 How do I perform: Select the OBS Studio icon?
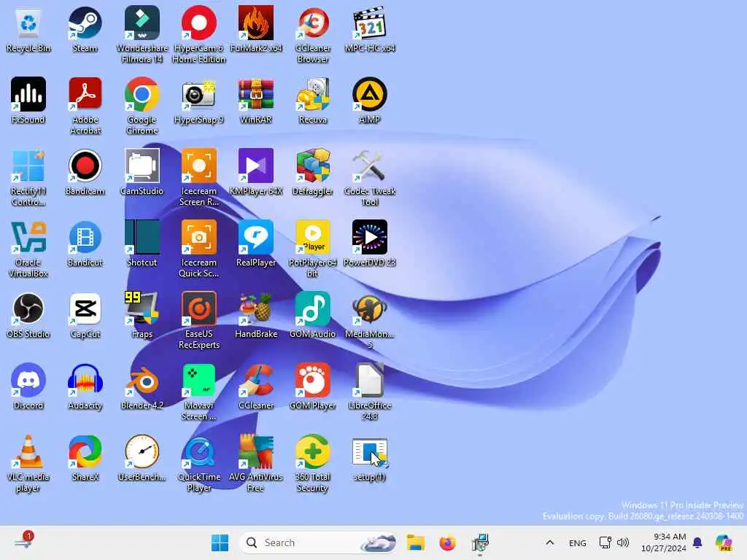coord(28,316)
